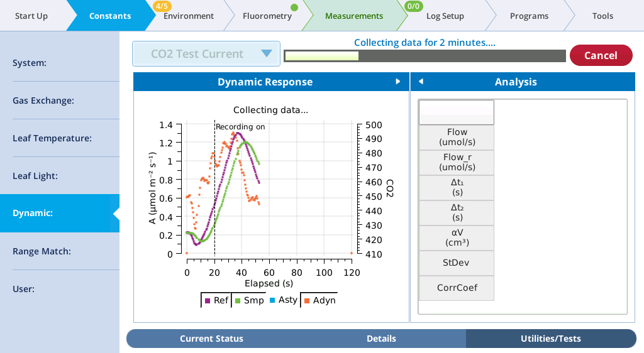Toggle the Asty legend series
Screen dimensions: 644x353
(x=284, y=300)
